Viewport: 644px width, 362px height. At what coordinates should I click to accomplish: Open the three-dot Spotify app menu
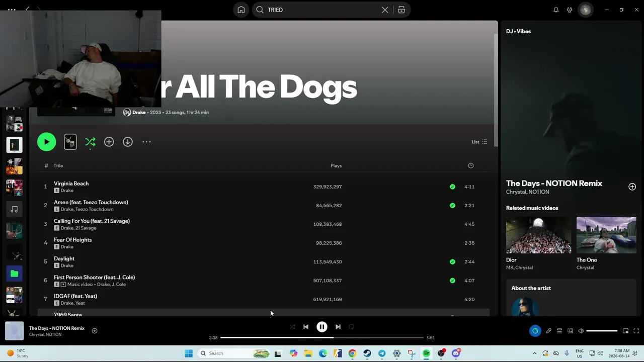12,10
